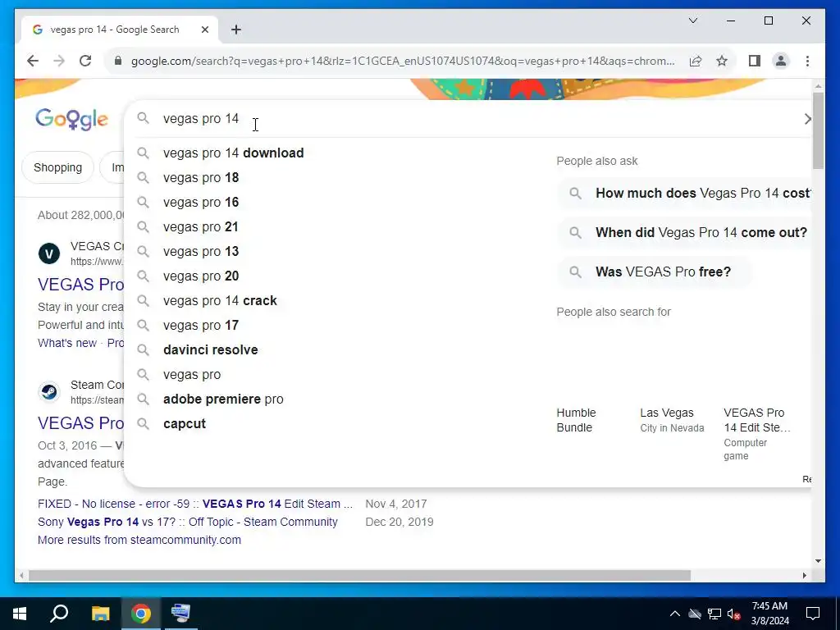Viewport: 840px width, 630px height.
Task: Close the vegas pro 14 tab
Action: click(204, 30)
